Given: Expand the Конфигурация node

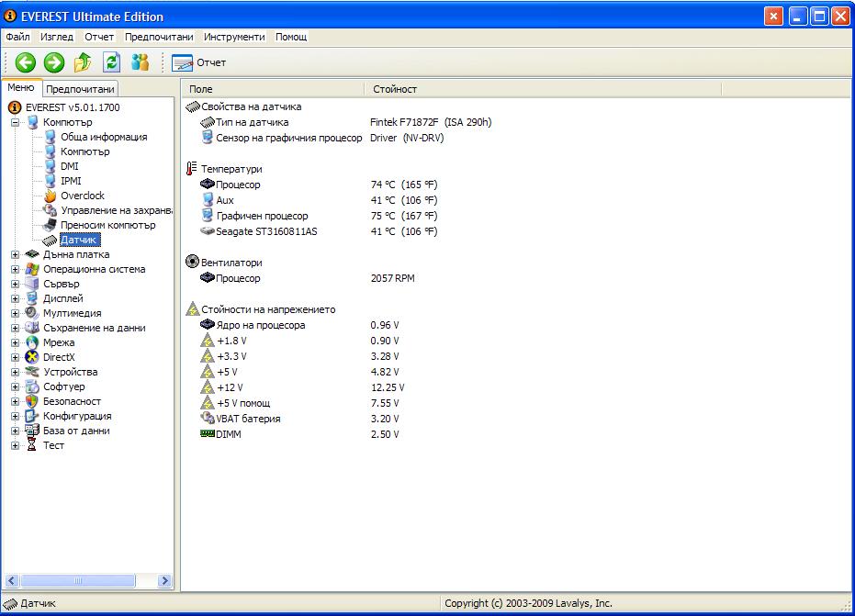Looking at the screenshot, I should [16, 417].
